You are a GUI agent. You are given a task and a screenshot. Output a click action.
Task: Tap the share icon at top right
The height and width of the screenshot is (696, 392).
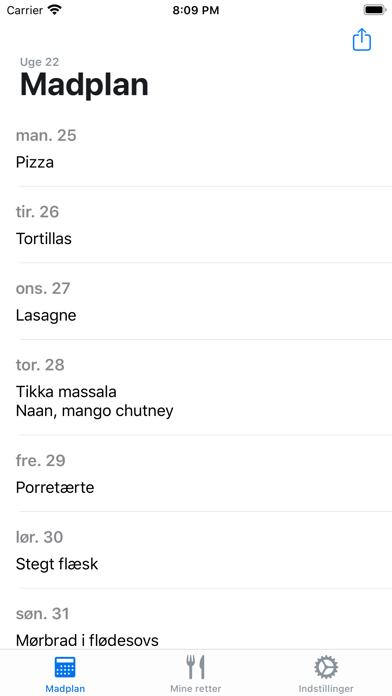(361, 40)
